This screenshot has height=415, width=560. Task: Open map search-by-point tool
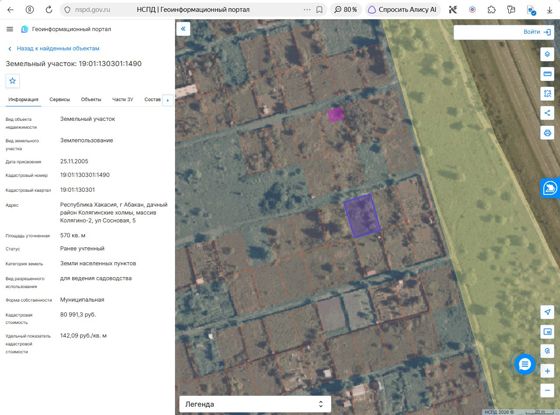pyautogui.click(x=547, y=351)
